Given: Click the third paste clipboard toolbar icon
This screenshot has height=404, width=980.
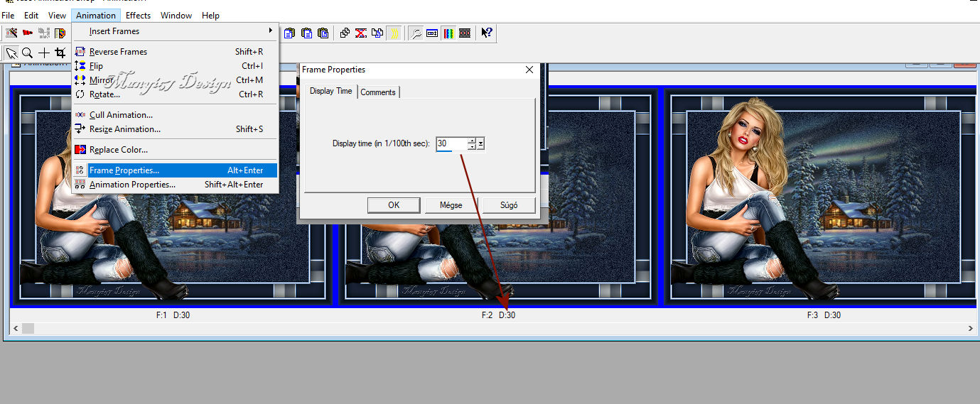Looking at the screenshot, I should click(x=323, y=33).
